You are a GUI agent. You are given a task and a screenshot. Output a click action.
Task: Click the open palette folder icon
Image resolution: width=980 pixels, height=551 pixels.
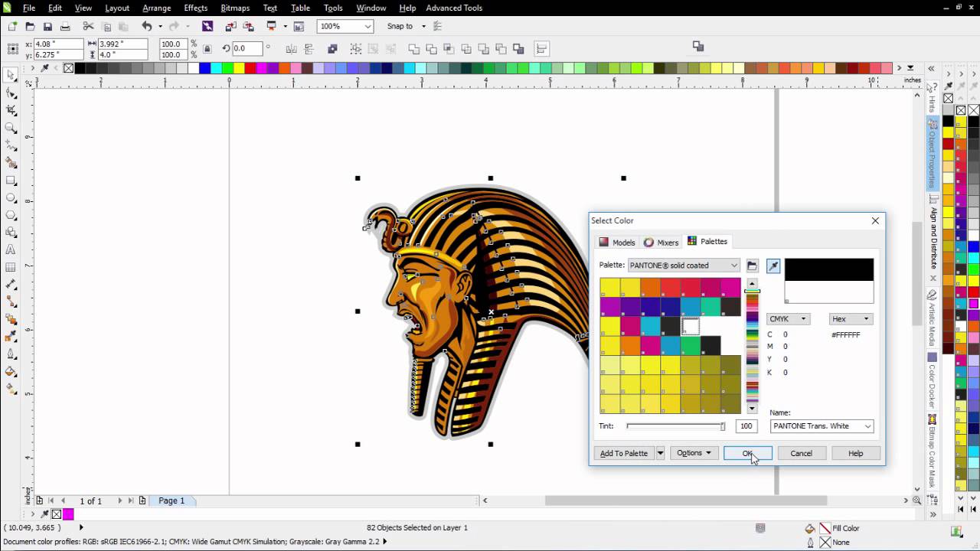(x=752, y=266)
